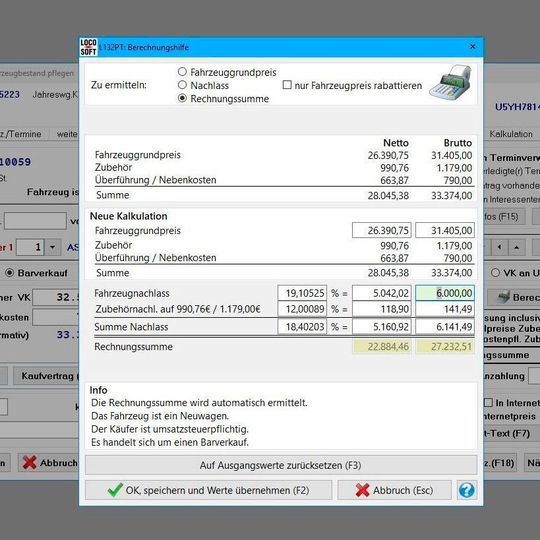
Task: Click left arrow button in background window
Action: point(499,247)
